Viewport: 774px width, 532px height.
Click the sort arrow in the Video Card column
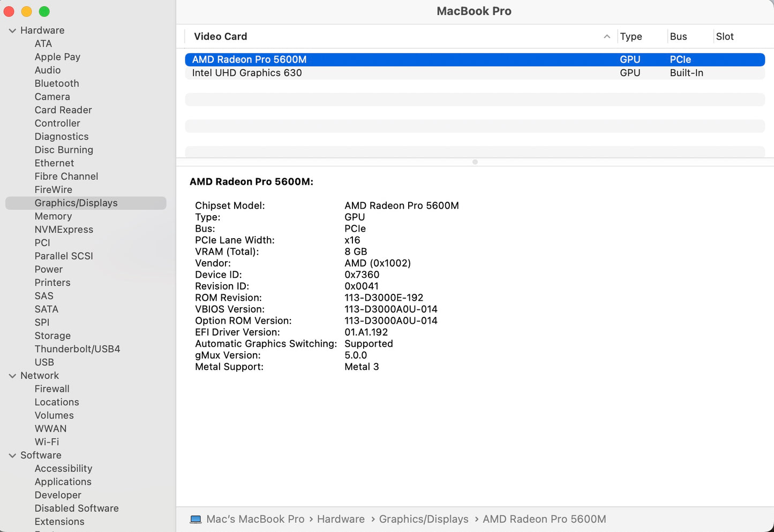(x=606, y=36)
